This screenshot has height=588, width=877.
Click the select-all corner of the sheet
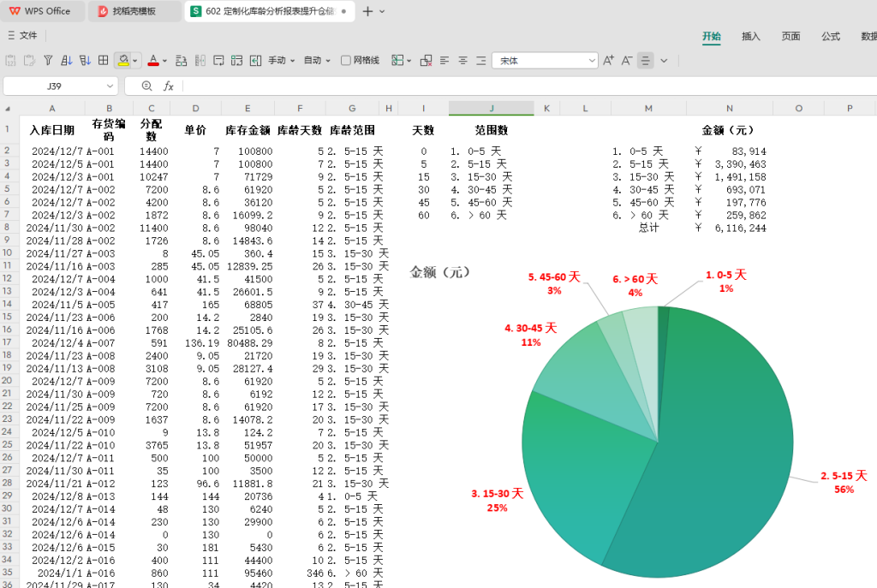click(8, 109)
